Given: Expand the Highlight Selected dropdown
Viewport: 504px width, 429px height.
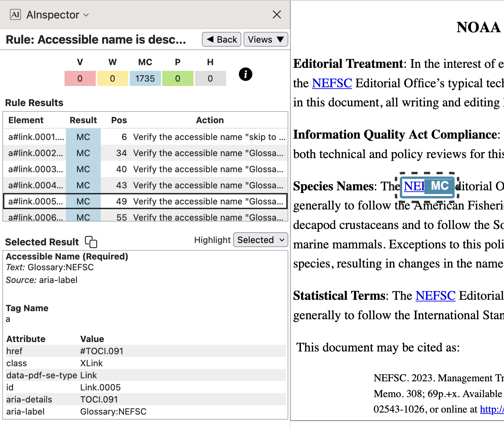Looking at the screenshot, I should tap(260, 240).
